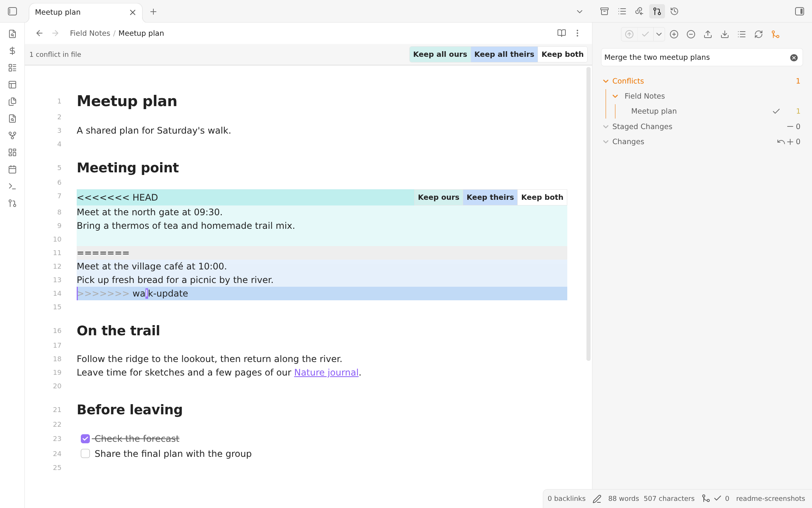Viewport: 812px width, 508px height.
Task: Check the Share the final plan checkbox
Action: [85, 454]
